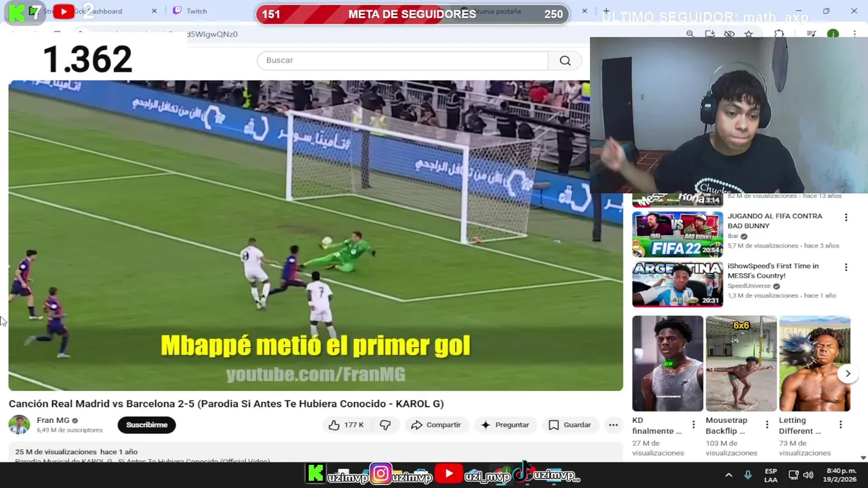Open the video thumbnail labeled 3:14
868x488 pixels.
(677, 199)
